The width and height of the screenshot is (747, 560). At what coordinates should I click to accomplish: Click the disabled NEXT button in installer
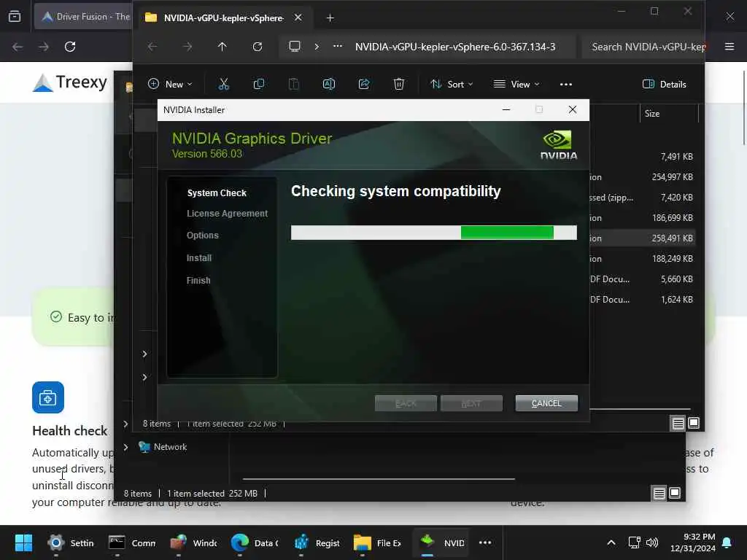(x=471, y=403)
